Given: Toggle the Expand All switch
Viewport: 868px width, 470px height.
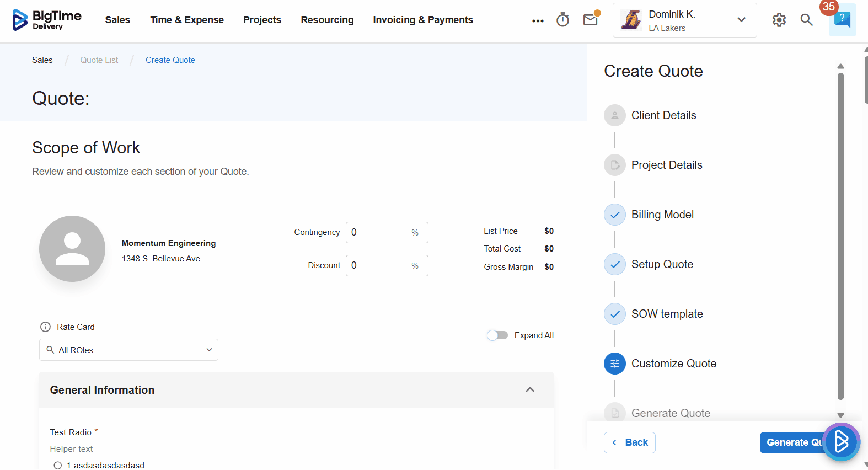Looking at the screenshot, I should (x=497, y=335).
